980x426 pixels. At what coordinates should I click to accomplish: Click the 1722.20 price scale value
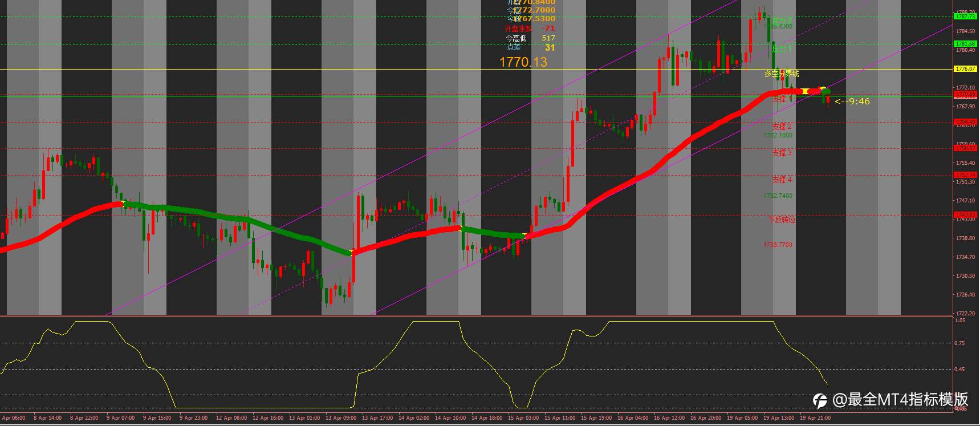(x=965, y=313)
